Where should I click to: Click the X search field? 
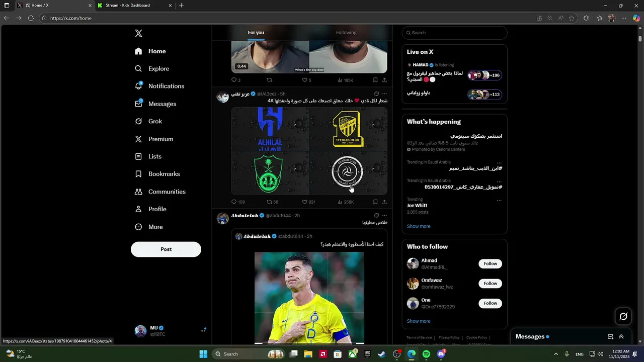click(x=454, y=33)
